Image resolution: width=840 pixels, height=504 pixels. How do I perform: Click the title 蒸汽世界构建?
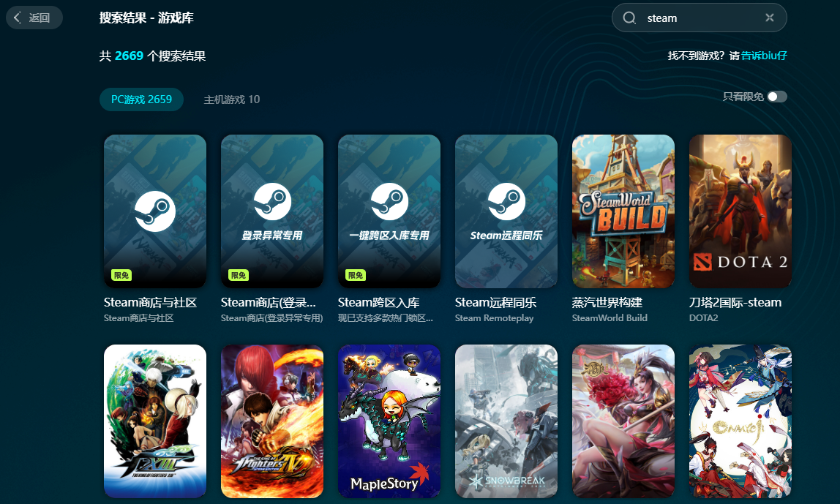[x=607, y=303]
